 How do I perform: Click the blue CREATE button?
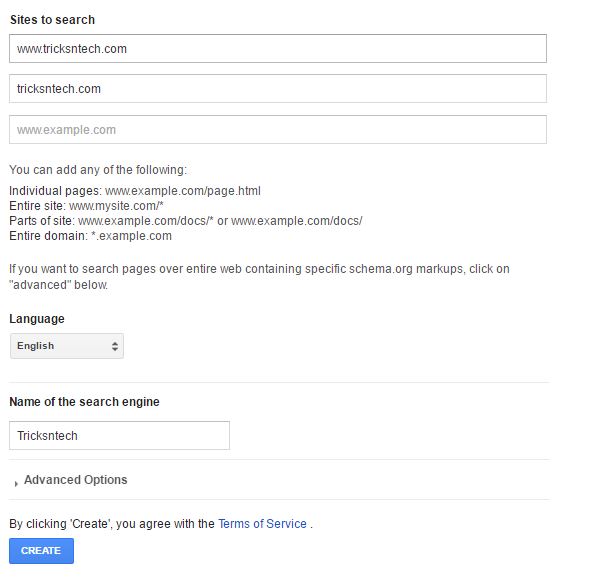41,551
